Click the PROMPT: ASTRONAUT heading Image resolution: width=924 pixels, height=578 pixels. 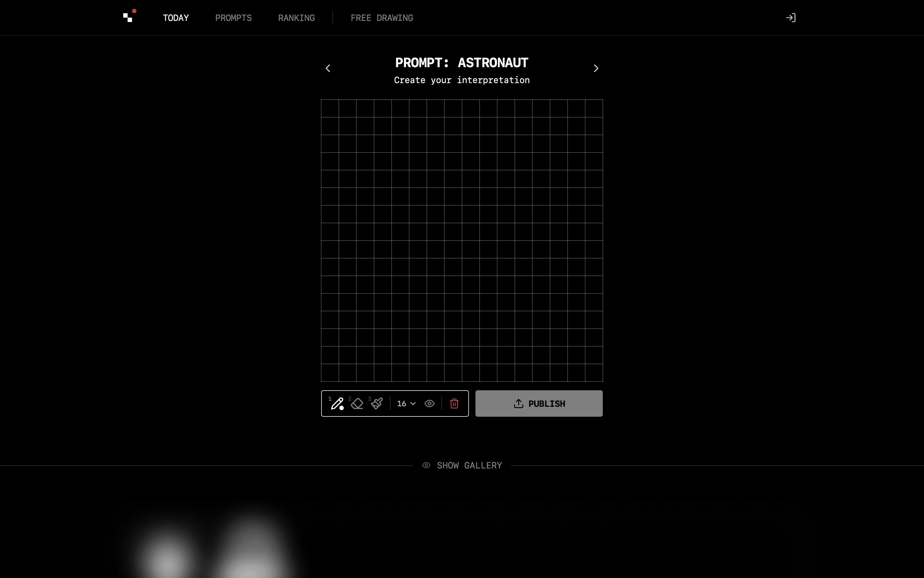(x=462, y=63)
